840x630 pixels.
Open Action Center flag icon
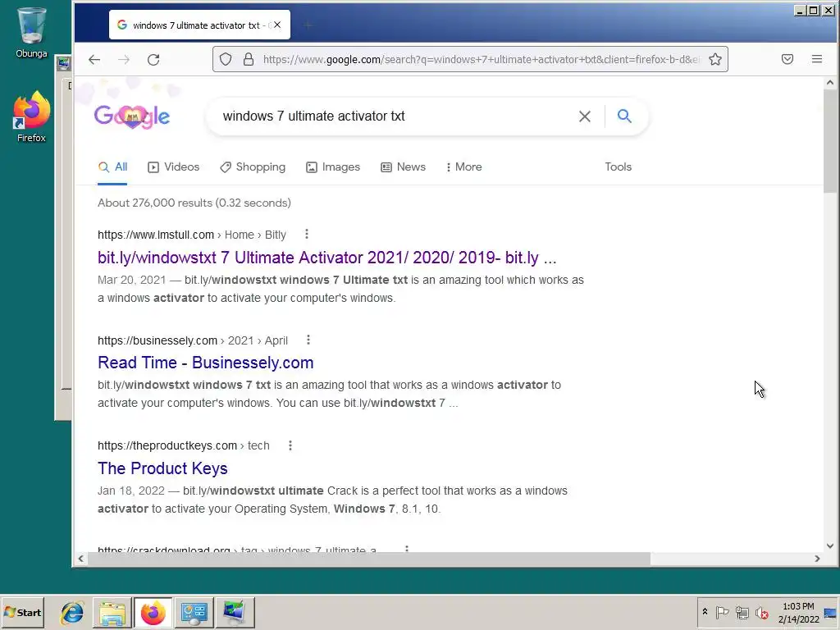(x=722, y=612)
